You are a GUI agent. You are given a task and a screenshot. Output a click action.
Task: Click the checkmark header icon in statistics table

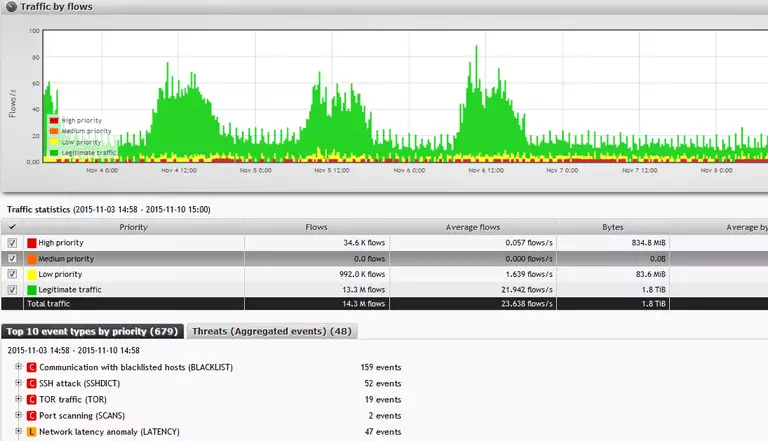(12, 227)
